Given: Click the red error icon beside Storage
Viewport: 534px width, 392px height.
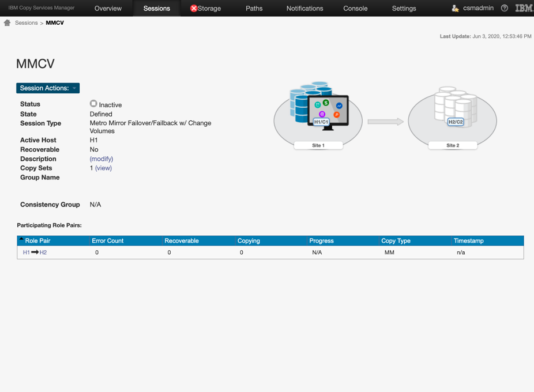Looking at the screenshot, I should click(x=194, y=9).
